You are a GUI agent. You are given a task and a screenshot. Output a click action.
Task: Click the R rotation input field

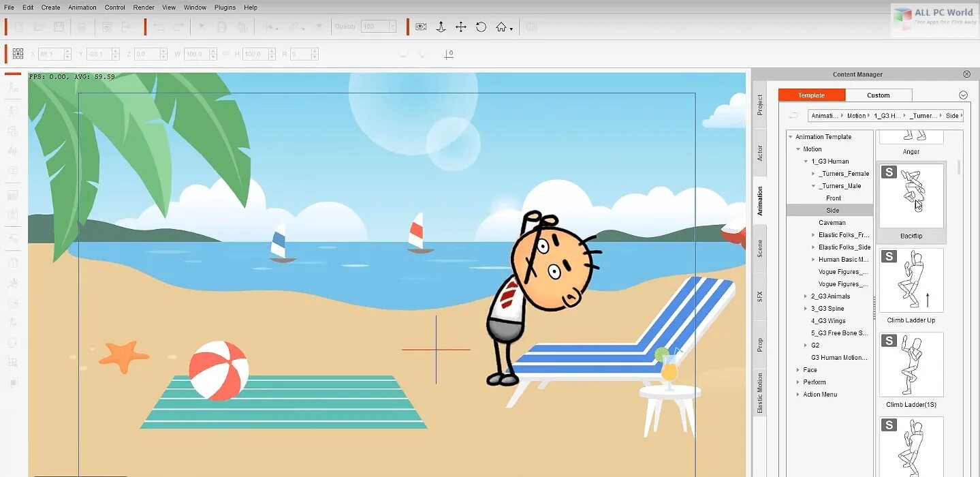click(x=300, y=54)
